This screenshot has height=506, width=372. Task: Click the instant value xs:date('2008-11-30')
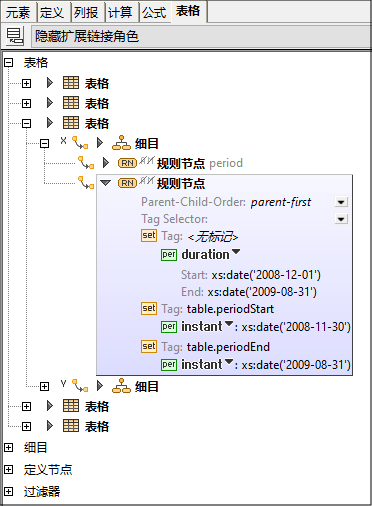point(296,327)
